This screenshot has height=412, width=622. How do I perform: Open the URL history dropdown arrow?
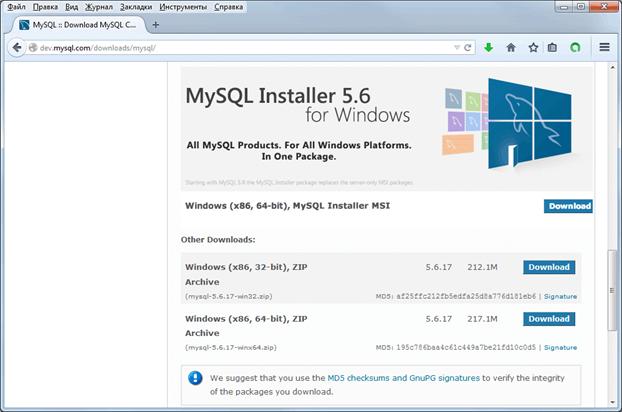(x=457, y=48)
